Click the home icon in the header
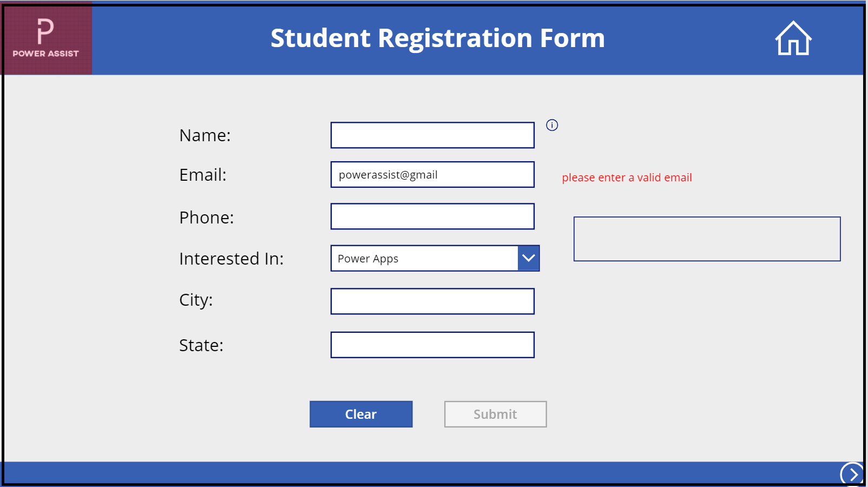The width and height of the screenshot is (868, 487). pos(792,38)
